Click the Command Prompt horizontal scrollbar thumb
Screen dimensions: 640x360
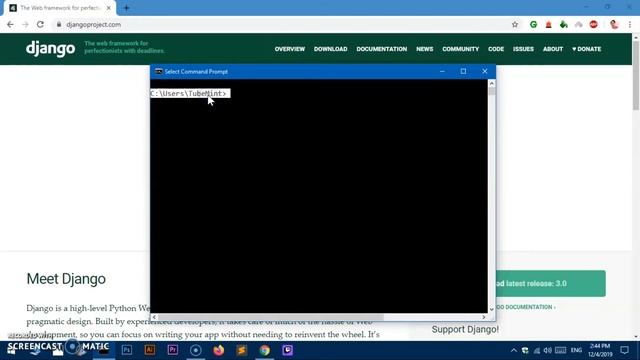point(271,317)
